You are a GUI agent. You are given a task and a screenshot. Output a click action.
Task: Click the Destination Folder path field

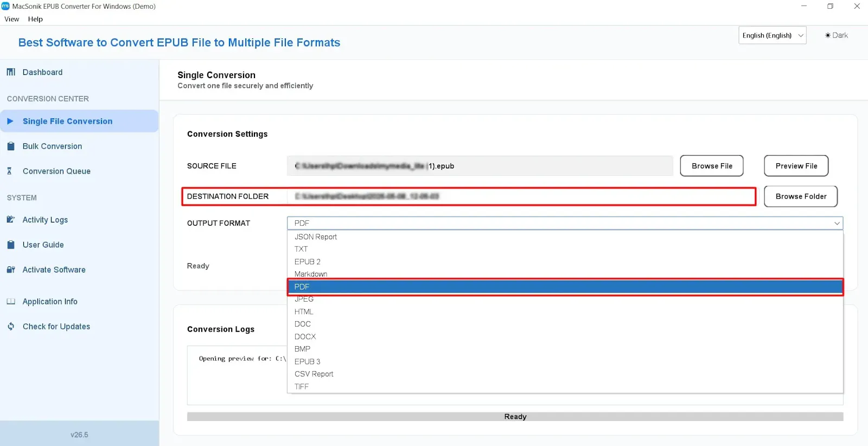(x=521, y=196)
